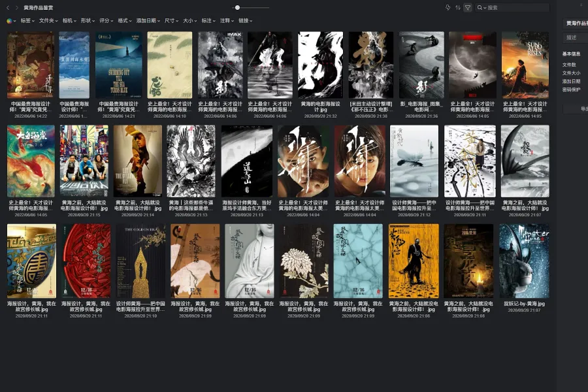
Task: Click file name 黄海｜这些那些牛逼的电影海报
Action: click(x=191, y=205)
